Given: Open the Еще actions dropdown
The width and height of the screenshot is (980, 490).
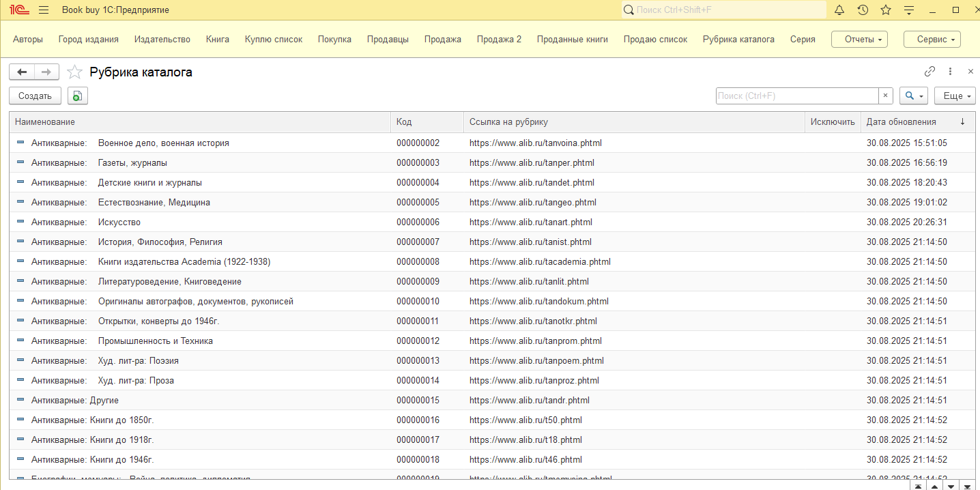Looking at the screenshot, I should coord(954,96).
